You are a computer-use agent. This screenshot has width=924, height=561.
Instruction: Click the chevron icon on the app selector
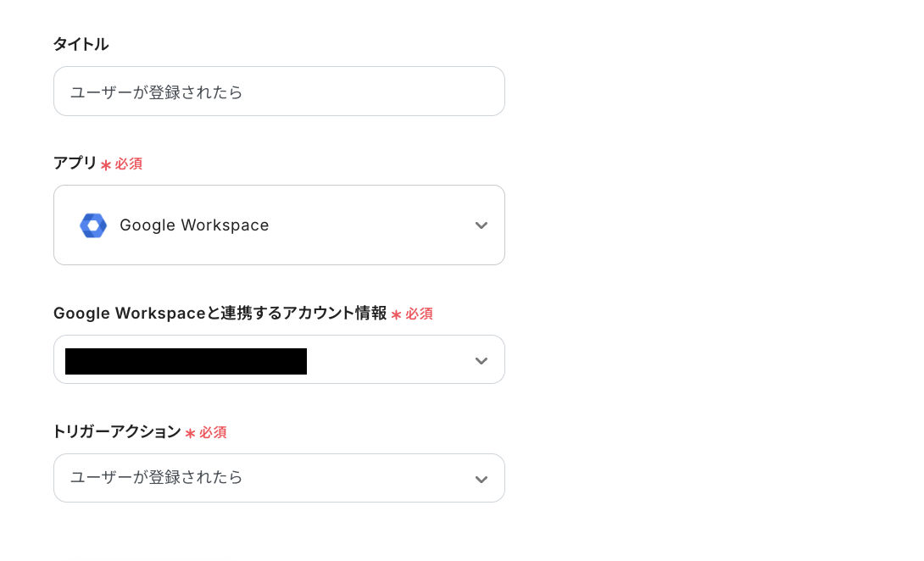tap(481, 225)
